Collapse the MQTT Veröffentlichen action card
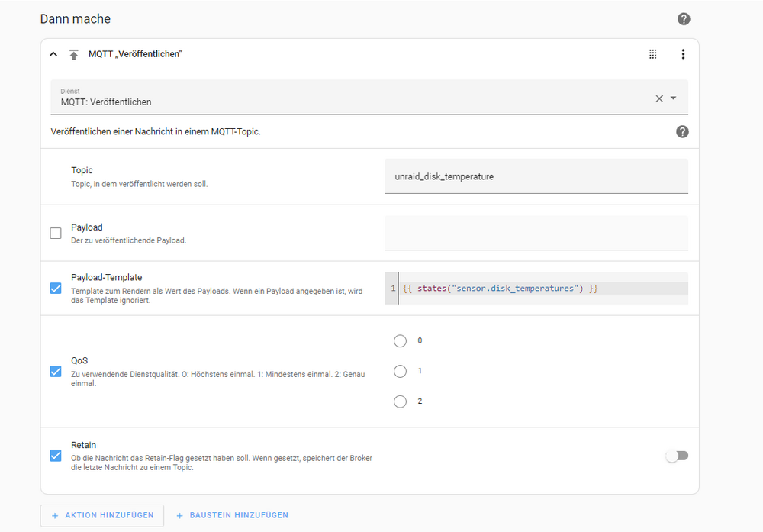This screenshot has height=532, width=763. click(53, 54)
